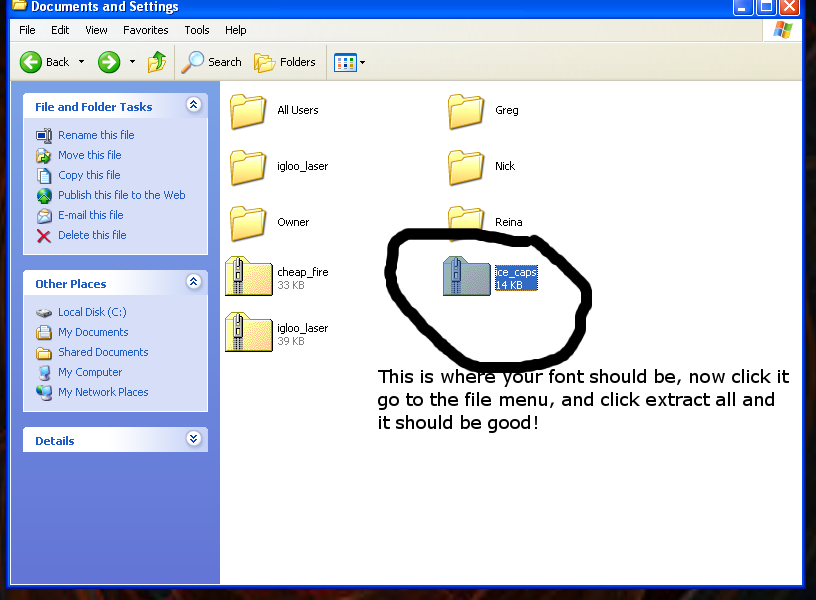Go to My Computer
This screenshot has width=816, height=600.
click(x=90, y=372)
